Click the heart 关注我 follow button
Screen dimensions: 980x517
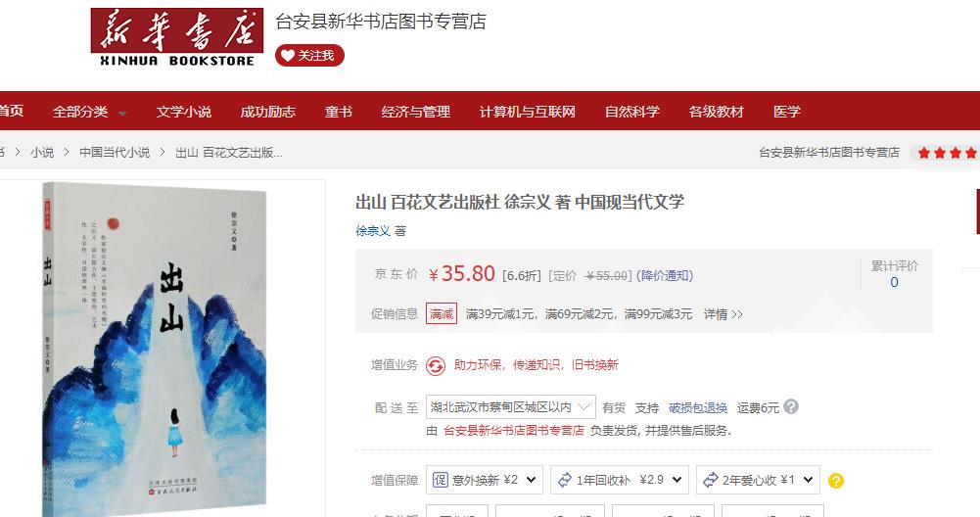pyautogui.click(x=309, y=56)
